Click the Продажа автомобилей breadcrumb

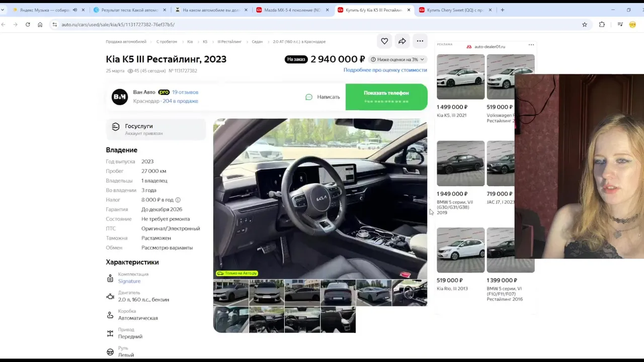point(126,42)
